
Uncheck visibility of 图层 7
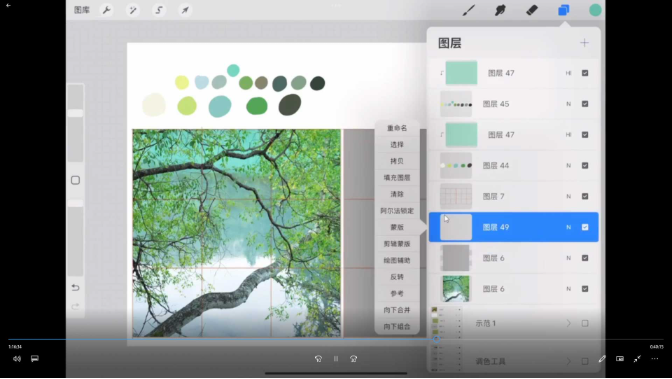[x=585, y=196]
